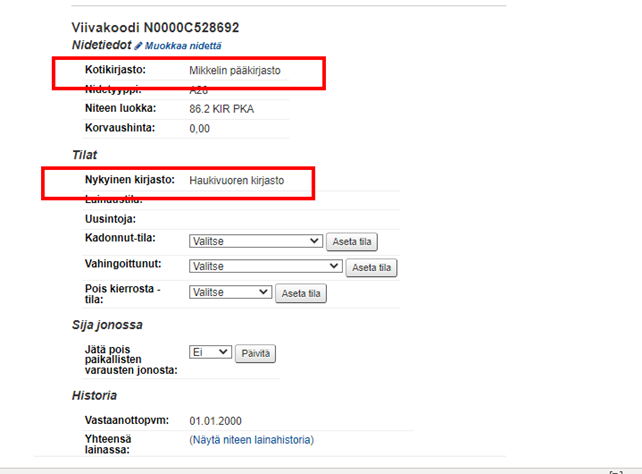
Task: Expand the Vahingoittunut dropdown
Action: click(266, 266)
